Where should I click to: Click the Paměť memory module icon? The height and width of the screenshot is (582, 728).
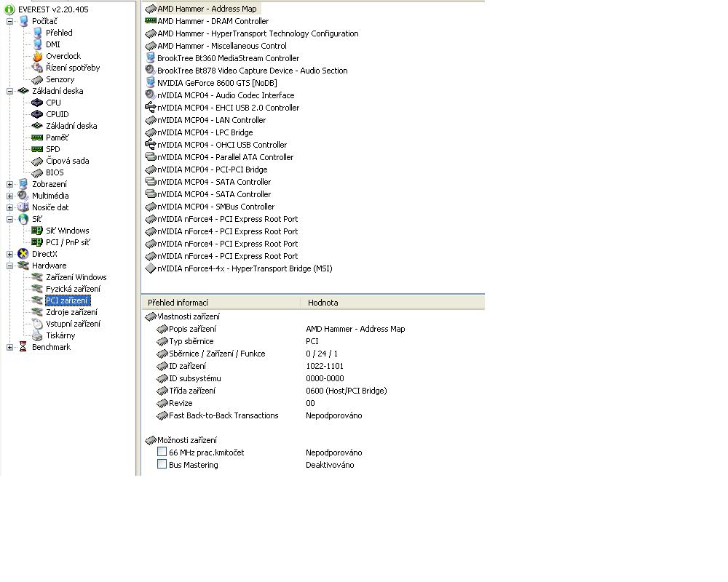pos(37,137)
